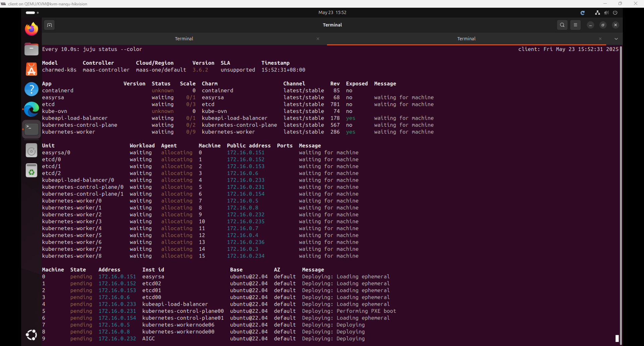
Task: Switch to the second Terminal tab
Action: (x=466, y=39)
